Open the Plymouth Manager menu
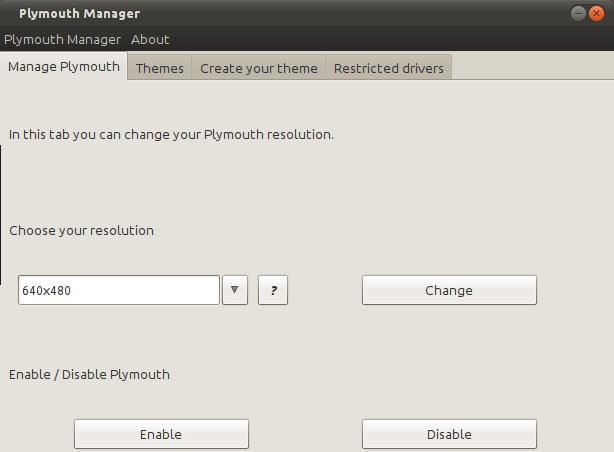This screenshot has height=452, width=614. 62,40
